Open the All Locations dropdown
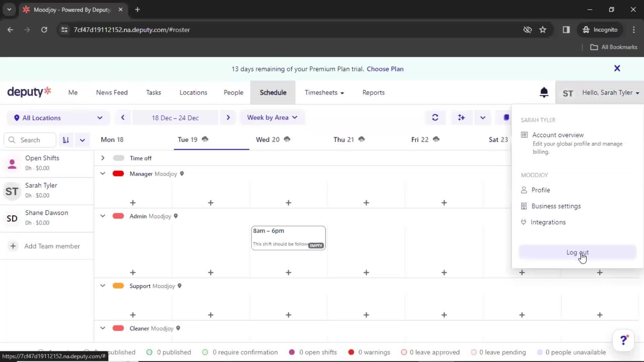The image size is (644, 362). [58, 118]
